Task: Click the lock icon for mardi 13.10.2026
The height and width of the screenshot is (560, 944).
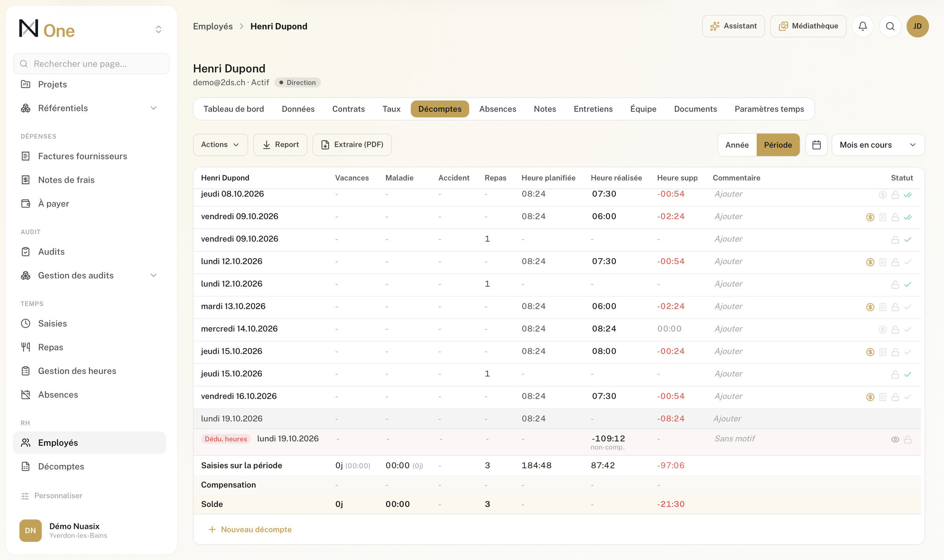Action: point(895,307)
